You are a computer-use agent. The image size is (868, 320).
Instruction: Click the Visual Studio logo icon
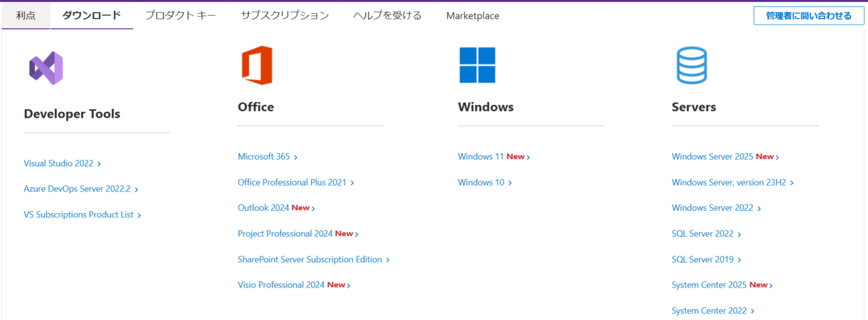click(46, 69)
